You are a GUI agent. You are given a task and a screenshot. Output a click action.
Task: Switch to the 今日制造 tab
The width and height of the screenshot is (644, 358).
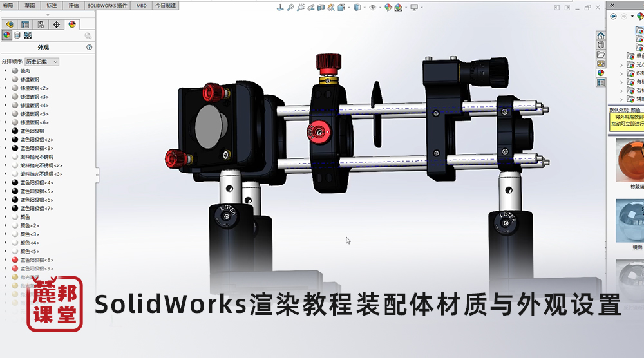pos(166,5)
